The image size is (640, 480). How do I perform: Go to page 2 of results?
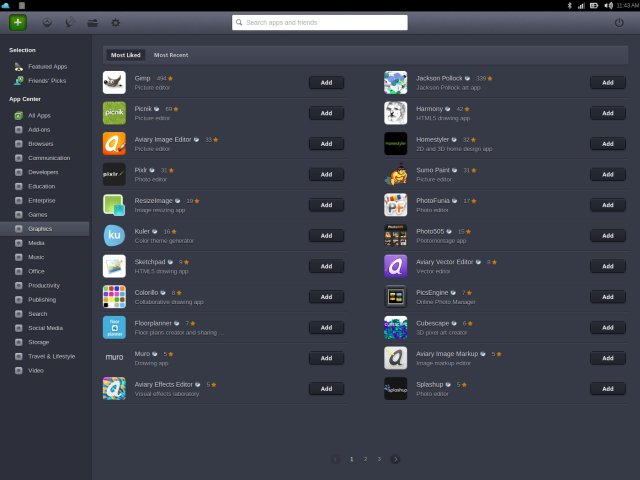365,459
